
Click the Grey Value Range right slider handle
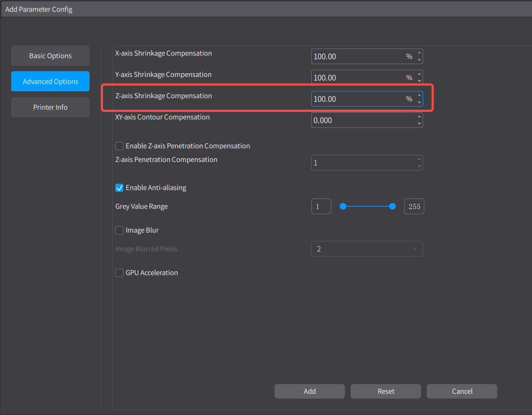point(393,206)
